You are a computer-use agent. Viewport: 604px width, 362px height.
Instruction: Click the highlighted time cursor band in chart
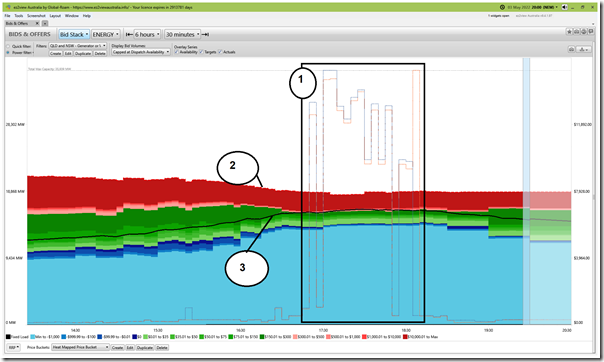[x=526, y=191]
